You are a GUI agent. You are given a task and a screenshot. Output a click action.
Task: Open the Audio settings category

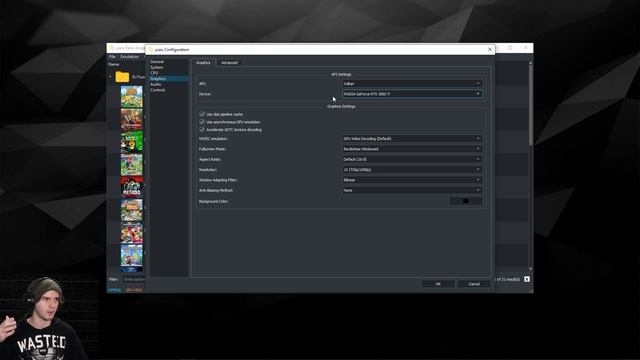(156, 84)
